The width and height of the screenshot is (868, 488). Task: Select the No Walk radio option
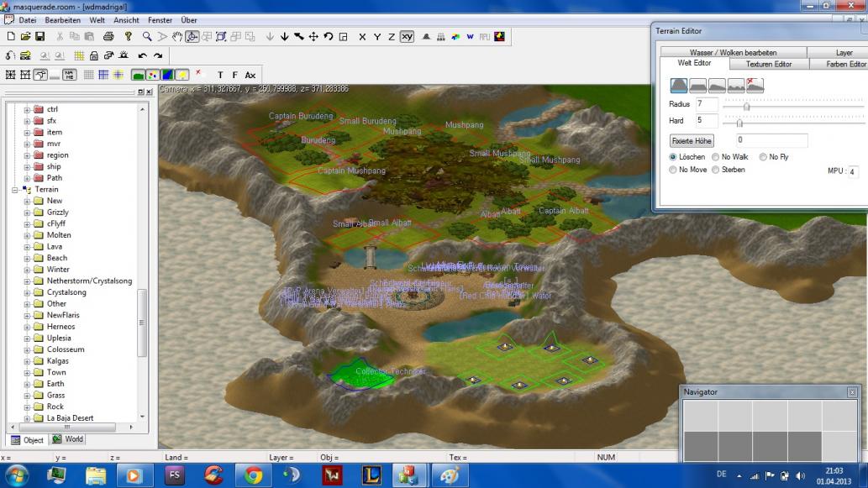pyautogui.click(x=715, y=157)
